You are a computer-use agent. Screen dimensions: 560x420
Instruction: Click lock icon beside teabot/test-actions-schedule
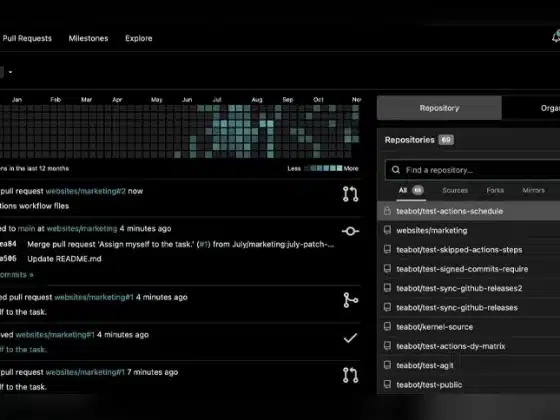click(387, 211)
